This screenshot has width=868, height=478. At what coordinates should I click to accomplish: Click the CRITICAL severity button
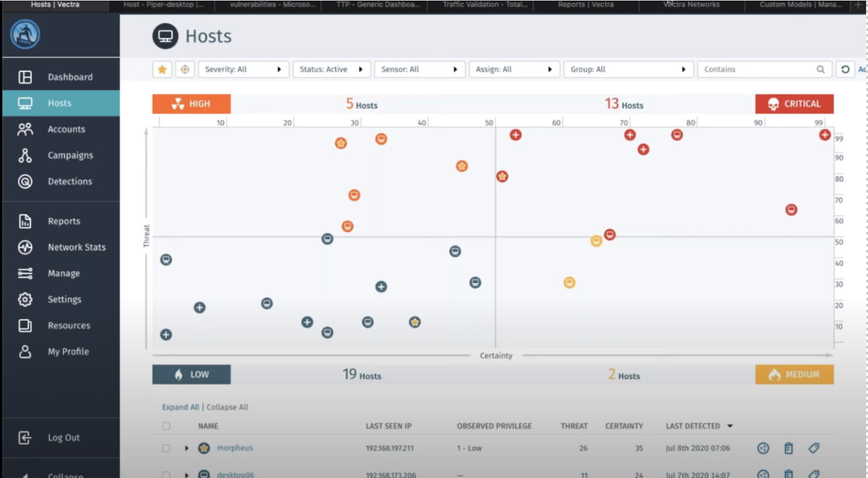(795, 104)
